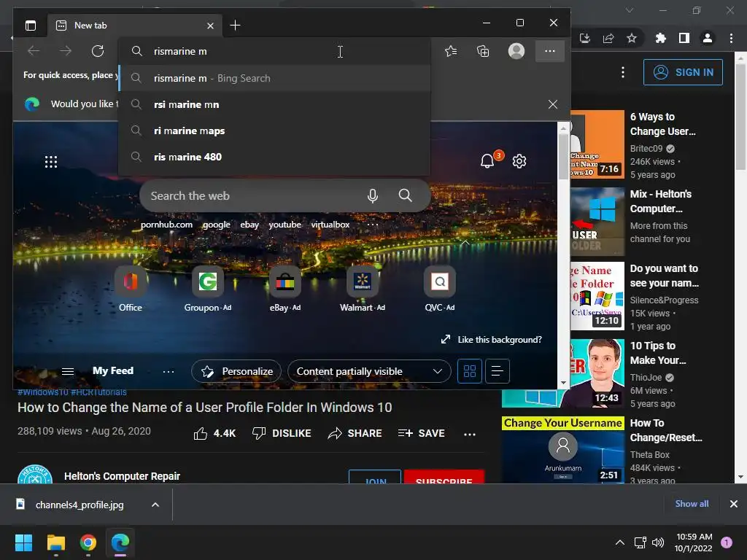Open My Feed hamburger menu
This screenshot has width=747, height=560.
pos(68,371)
